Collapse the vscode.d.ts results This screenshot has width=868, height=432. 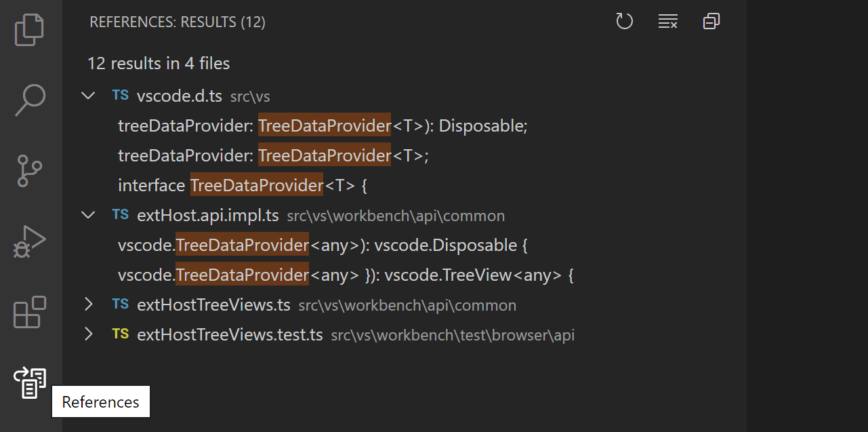(88, 95)
